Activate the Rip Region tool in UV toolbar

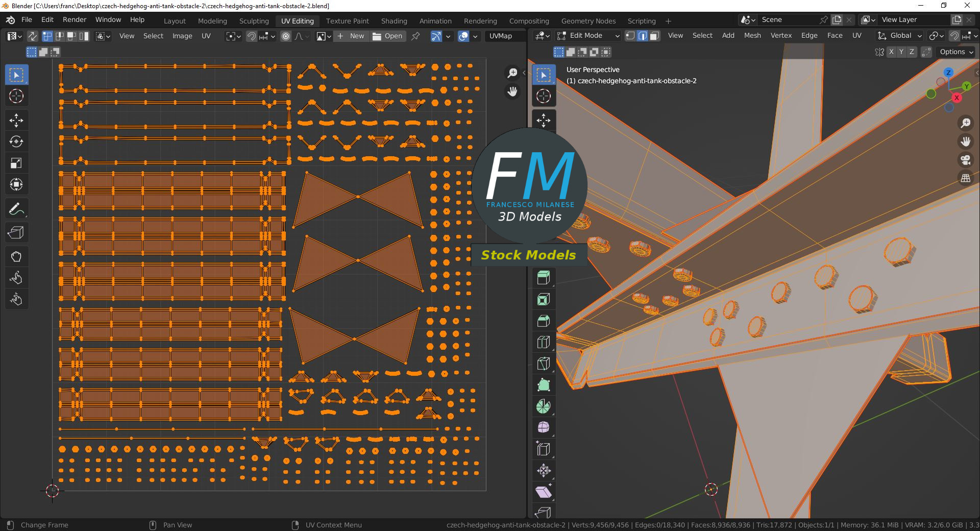click(x=16, y=233)
